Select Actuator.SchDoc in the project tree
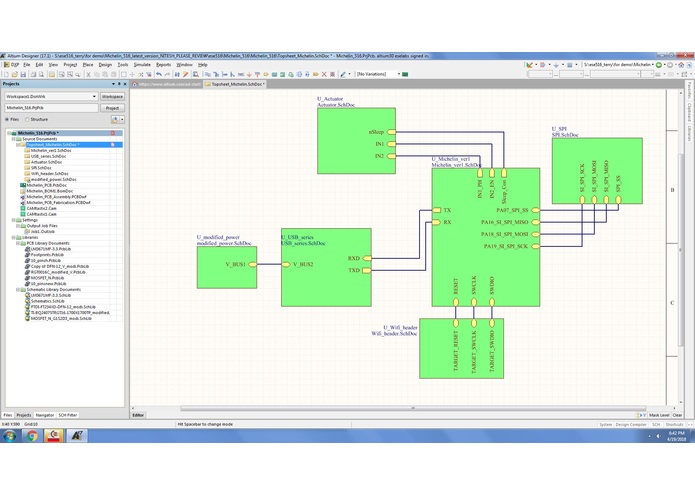This screenshot has width=695, height=494. [46, 162]
